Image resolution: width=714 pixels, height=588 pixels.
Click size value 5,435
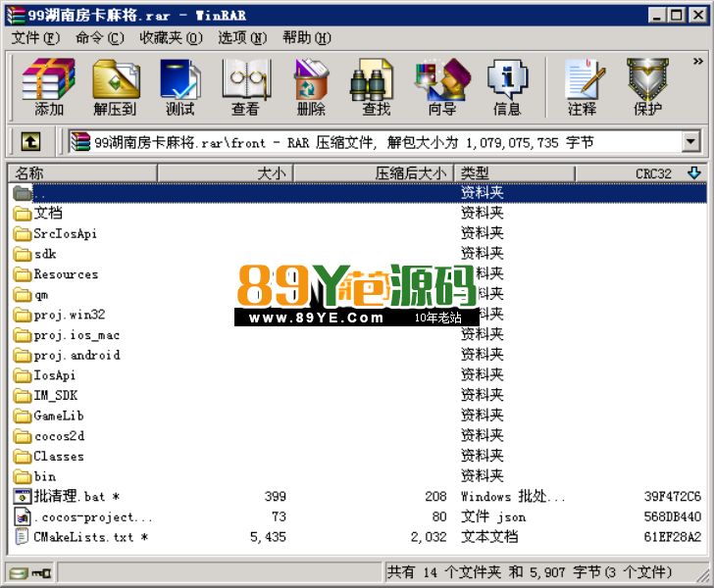(x=268, y=537)
